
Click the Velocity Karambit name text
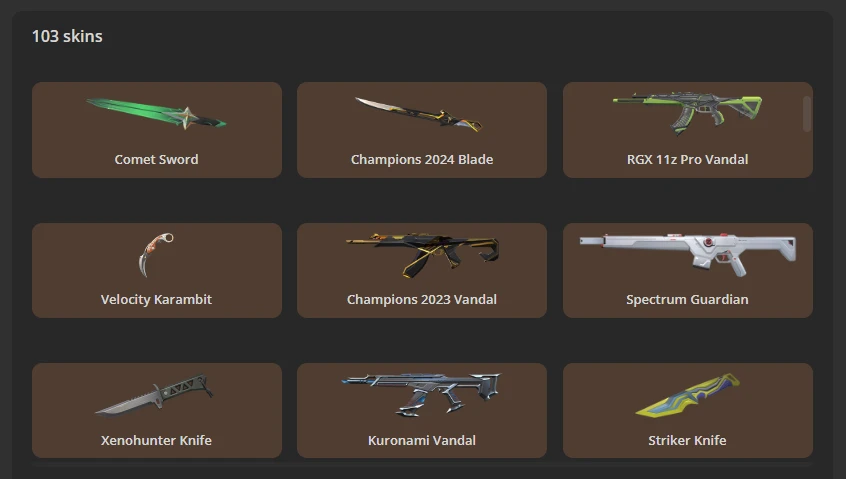(x=156, y=299)
